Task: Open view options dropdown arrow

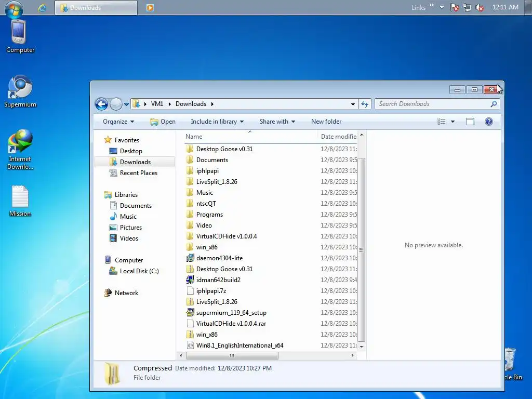Action: tap(453, 122)
